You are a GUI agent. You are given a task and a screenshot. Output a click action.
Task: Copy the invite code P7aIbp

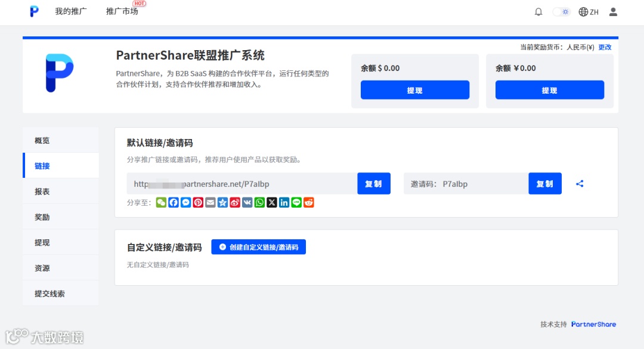(544, 184)
